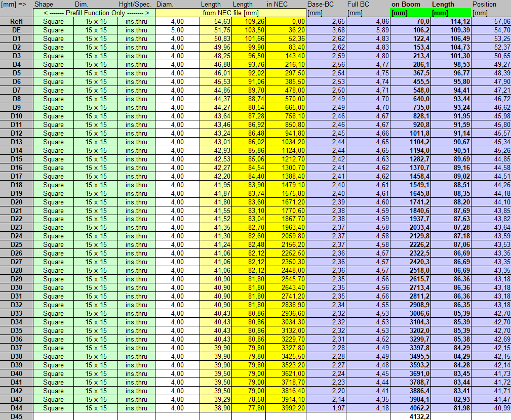The height and width of the screenshot is (420, 511).
Task: Click the cell with value 2643,40
Action: (x=286, y=288)
